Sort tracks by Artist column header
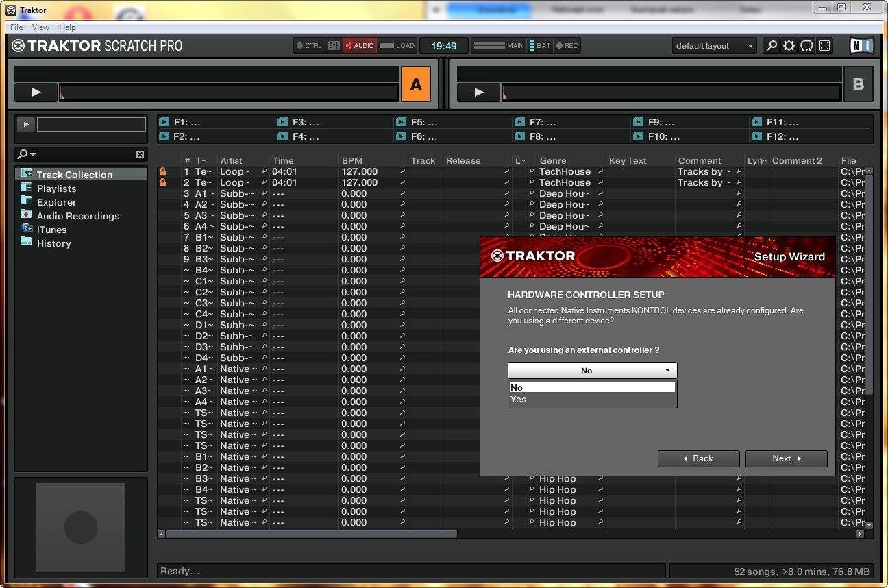Screen dimensions: 888x588 point(231,161)
